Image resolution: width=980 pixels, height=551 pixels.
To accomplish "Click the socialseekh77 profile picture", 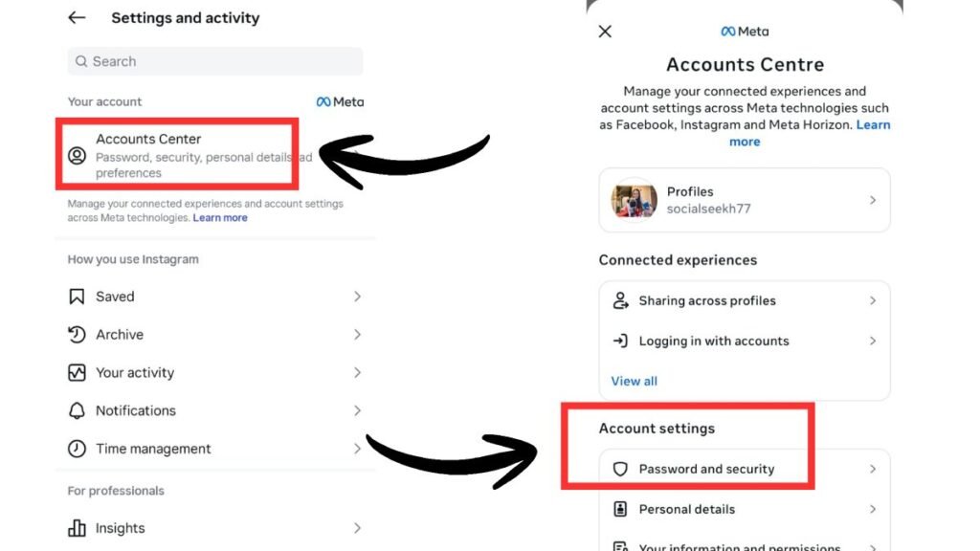I will coord(634,200).
